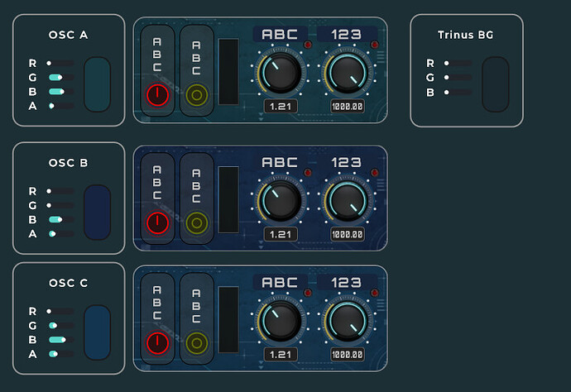The width and height of the screenshot is (571, 392).
Task: Click the red LED beside 123 in OSC A preview
Action: pyautogui.click(x=374, y=45)
